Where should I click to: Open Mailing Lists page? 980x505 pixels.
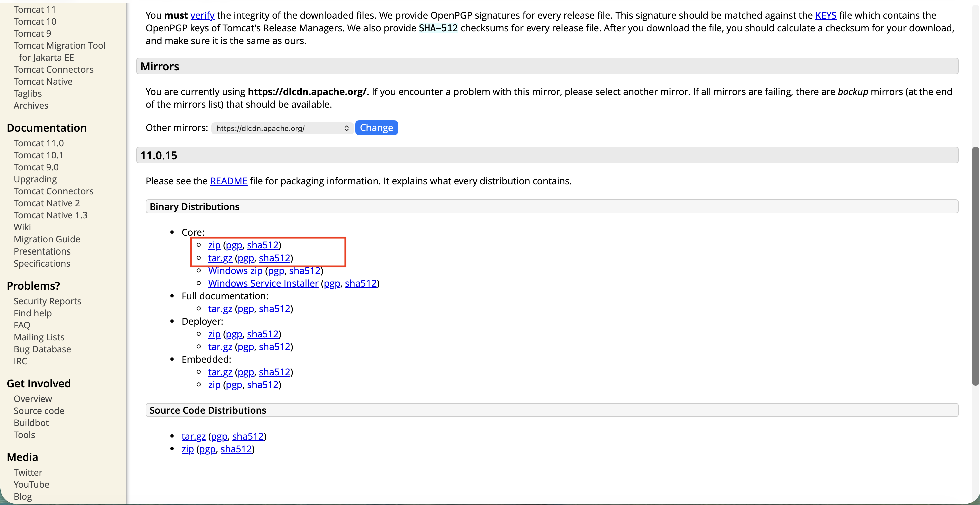39,337
